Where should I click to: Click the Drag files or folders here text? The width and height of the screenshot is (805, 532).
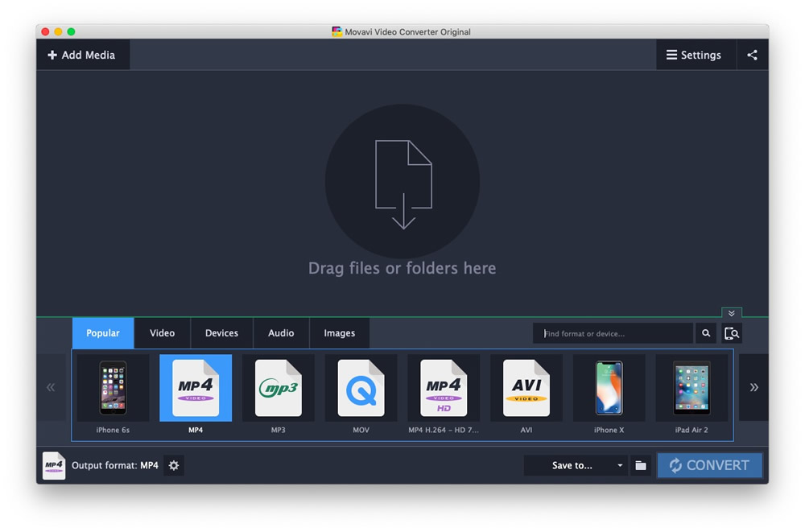click(x=402, y=268)
